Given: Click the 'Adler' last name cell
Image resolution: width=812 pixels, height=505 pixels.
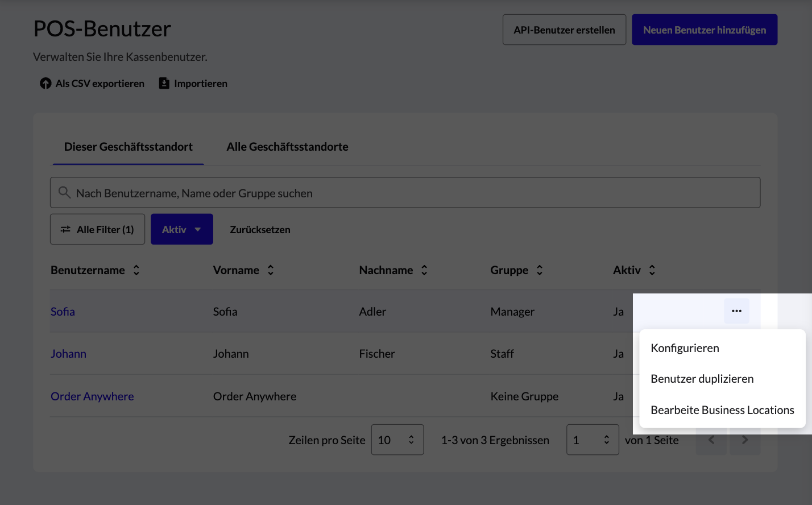Looking at the screenshot, I should (372, 312).
